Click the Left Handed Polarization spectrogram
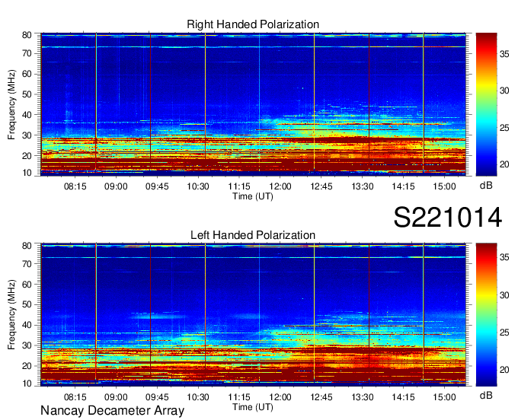Viewport: 518px width, 420px height. (x=254, y=314)
